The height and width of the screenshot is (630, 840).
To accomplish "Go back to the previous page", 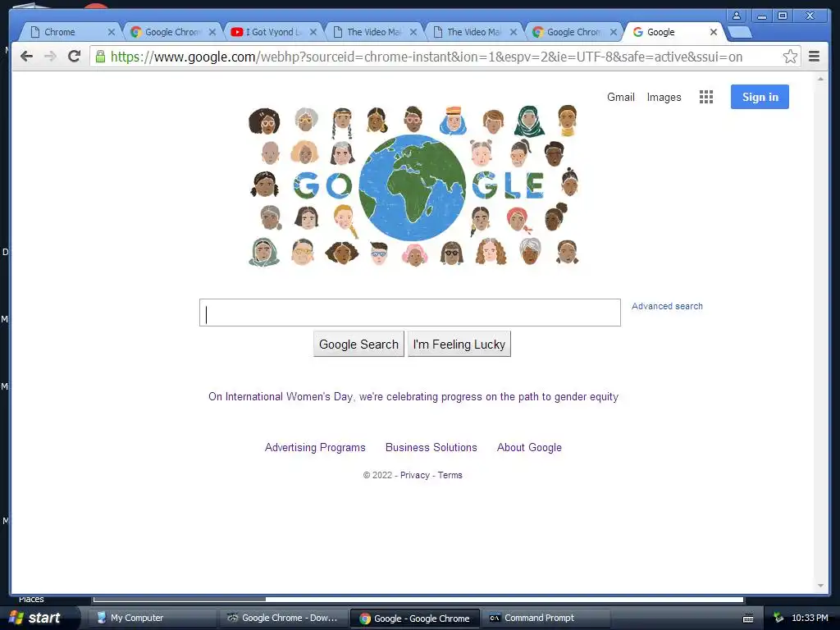I will point(26,57).
